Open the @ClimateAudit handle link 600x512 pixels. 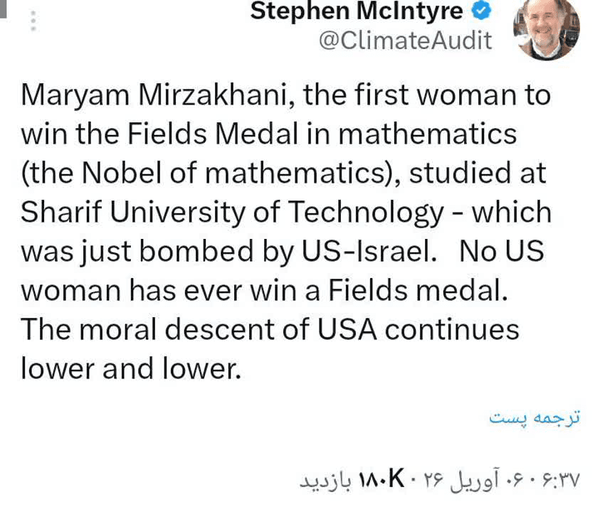point(404,41)
